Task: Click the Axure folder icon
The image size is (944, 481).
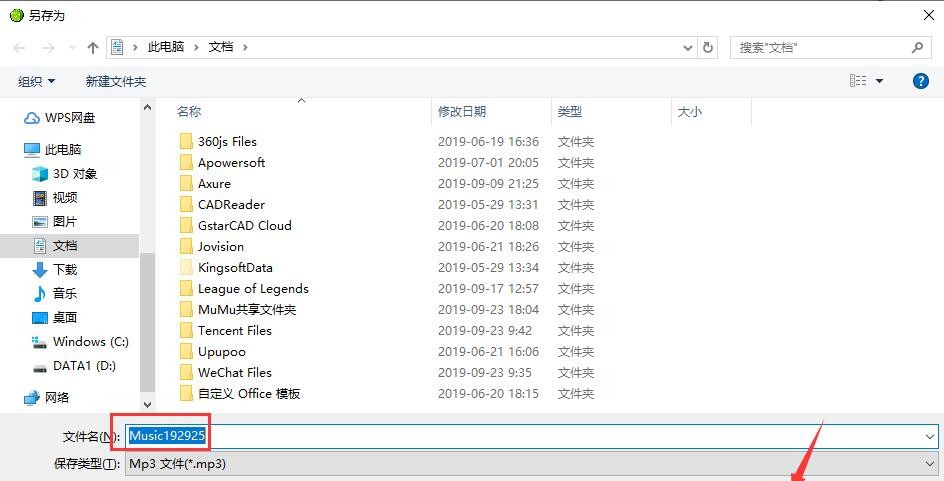Action: click(186, 184)
